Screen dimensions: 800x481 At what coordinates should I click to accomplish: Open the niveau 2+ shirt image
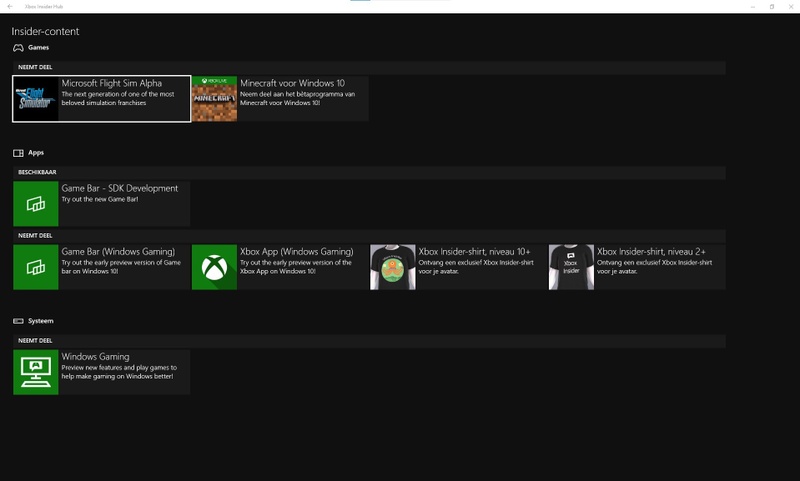coord(571,267)
